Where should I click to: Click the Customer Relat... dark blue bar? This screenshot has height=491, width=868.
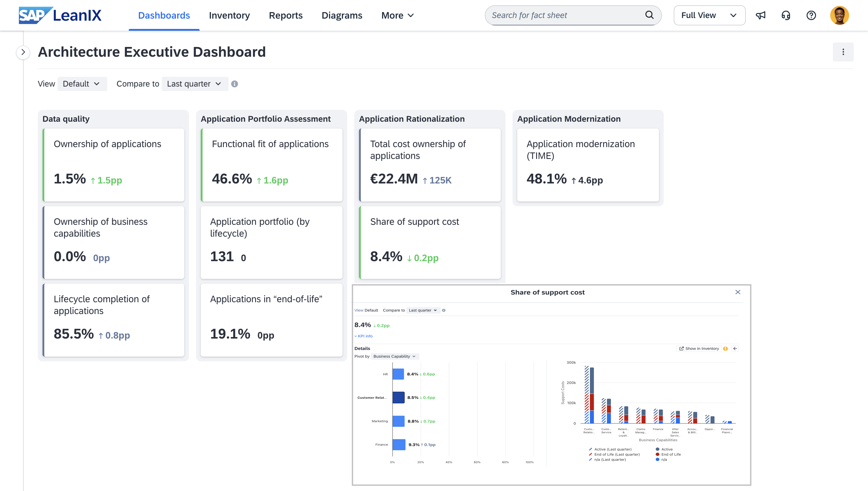(398, 397)
